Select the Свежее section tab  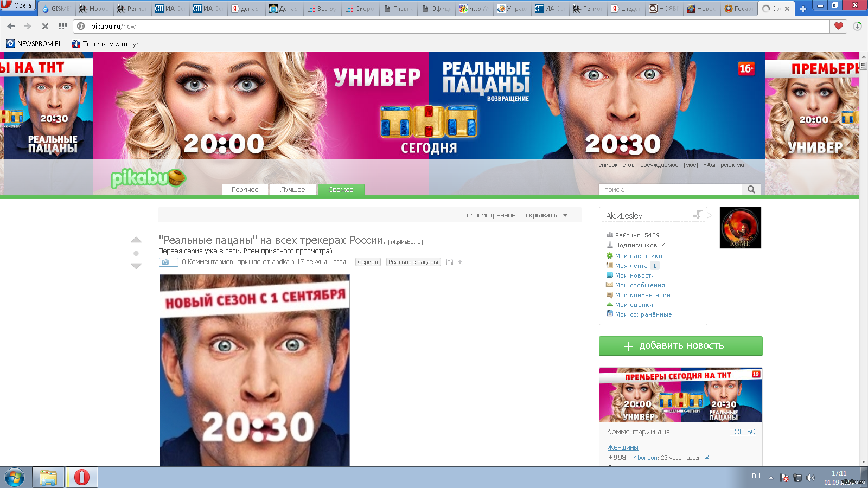click(341, 189)
